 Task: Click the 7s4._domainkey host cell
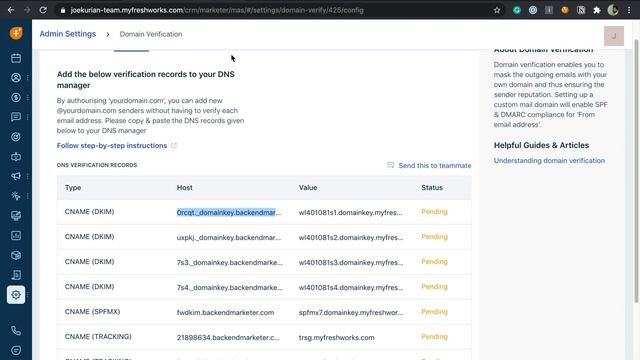(x=229, y=287)
